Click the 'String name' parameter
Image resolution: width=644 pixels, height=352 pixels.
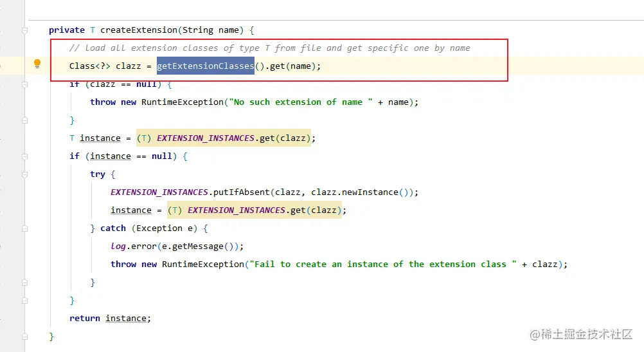click(211, 30)
